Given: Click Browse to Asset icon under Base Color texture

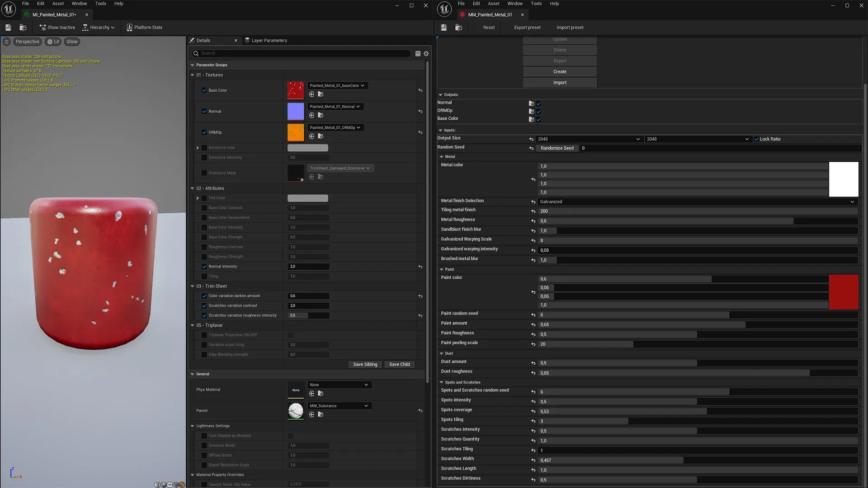Looking at the screenshot, I should click(x=321, y=94).
